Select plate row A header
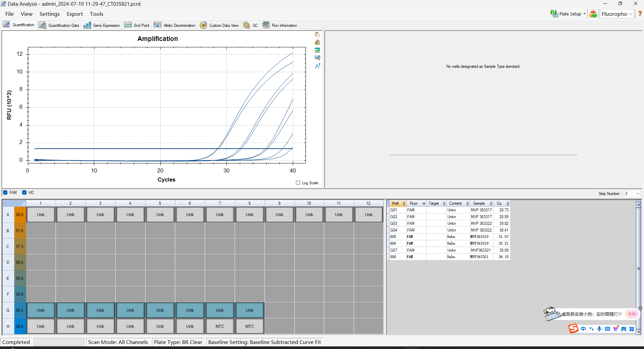The image size is (644, 349). pyautogui.click(x=8, y=215)
